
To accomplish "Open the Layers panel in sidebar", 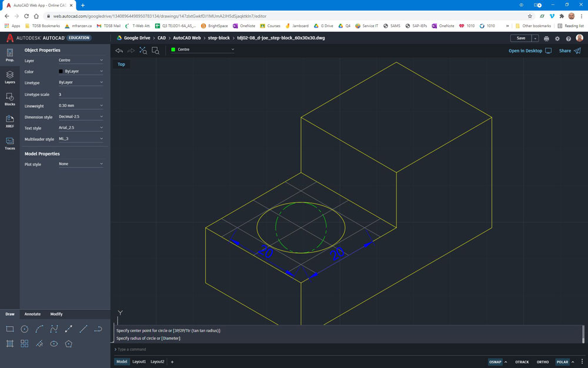I will (x=10, y=77).
